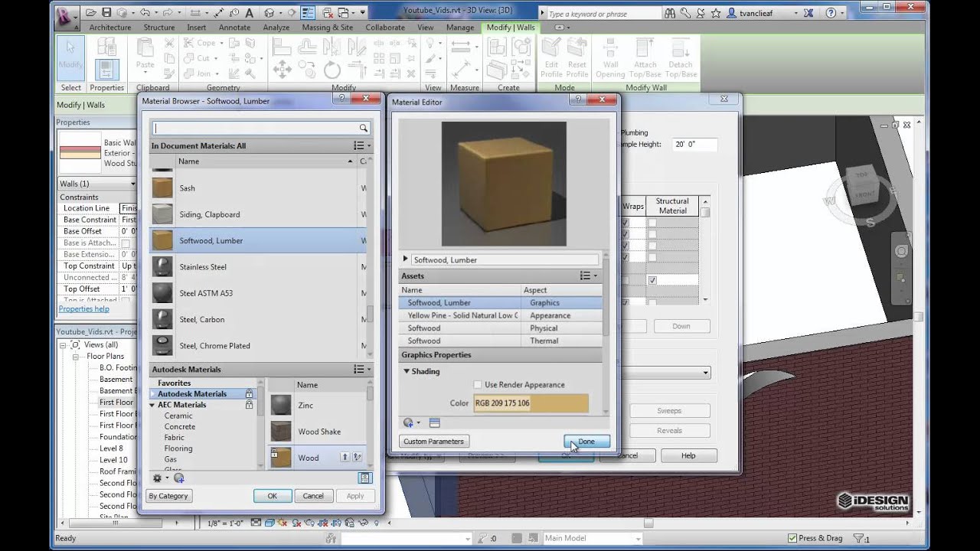Screen dimensions: 980x551
Task: Click add-to-document arrow next to Wood
Action: 345,458
